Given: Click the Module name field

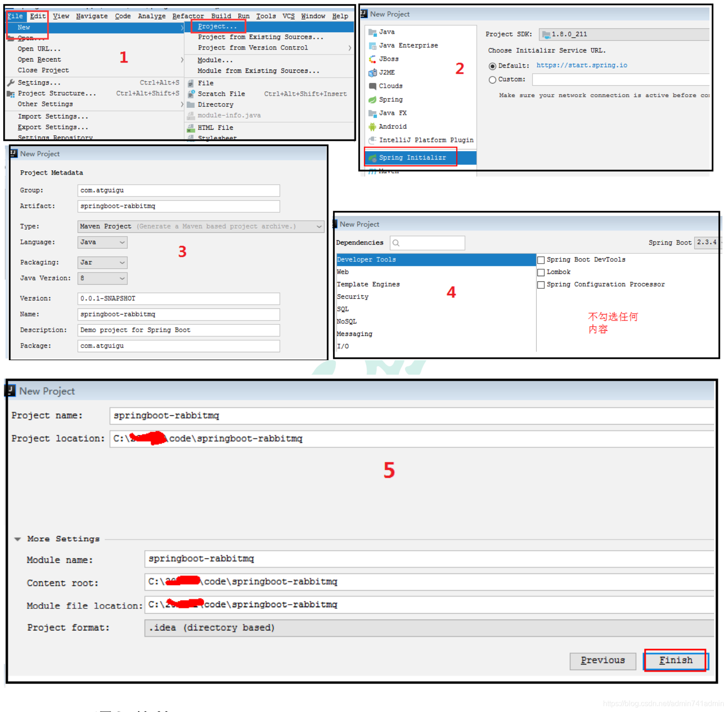Looking at the screenshot, I should 429,559.
